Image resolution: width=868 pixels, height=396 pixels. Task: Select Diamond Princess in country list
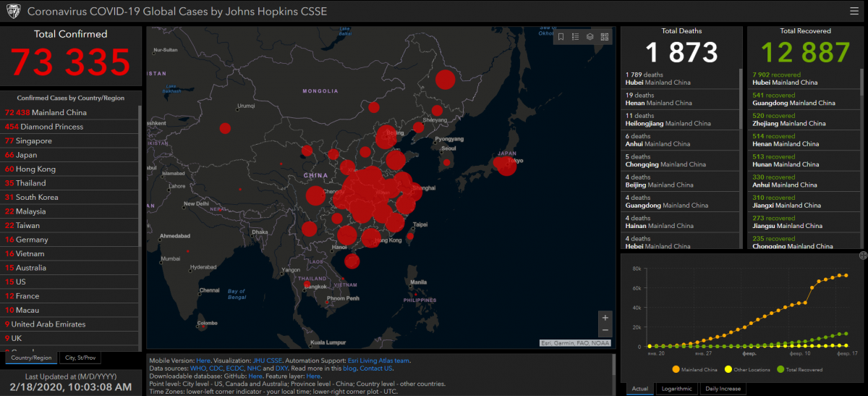(70, 127)
